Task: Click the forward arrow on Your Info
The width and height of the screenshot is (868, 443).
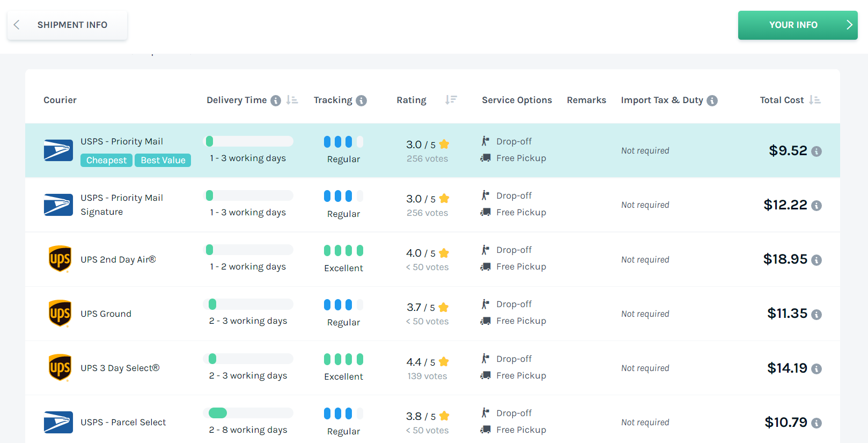Action: [849, 25]
